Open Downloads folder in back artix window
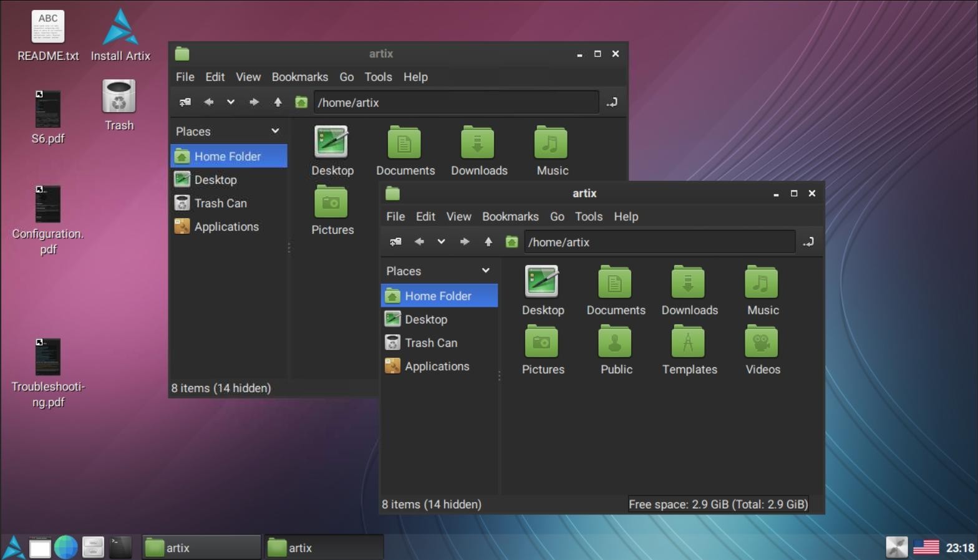978x560 pixels. (x=479, y=151)
